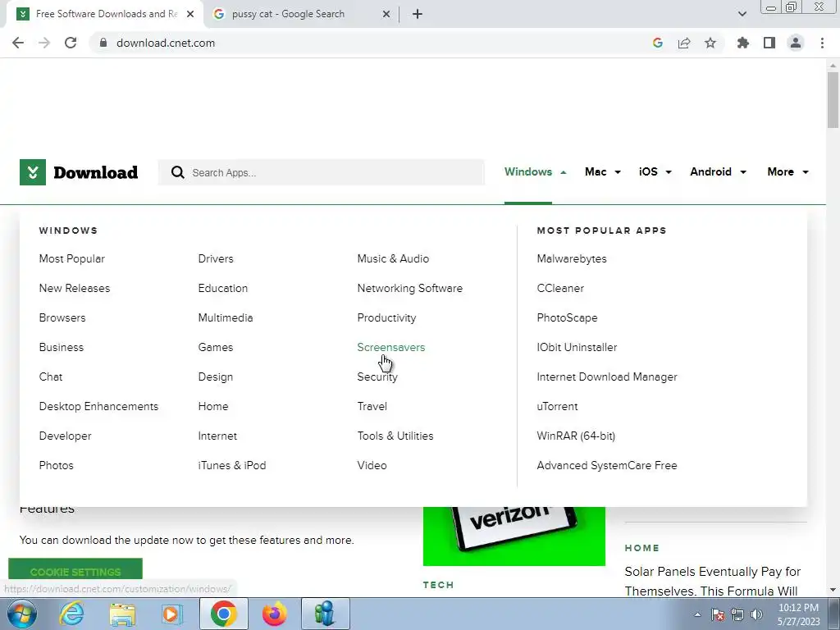The width and height of the screenshot is (840, 630).
Task: Open the PhotoScape app link
Action: 567,317
